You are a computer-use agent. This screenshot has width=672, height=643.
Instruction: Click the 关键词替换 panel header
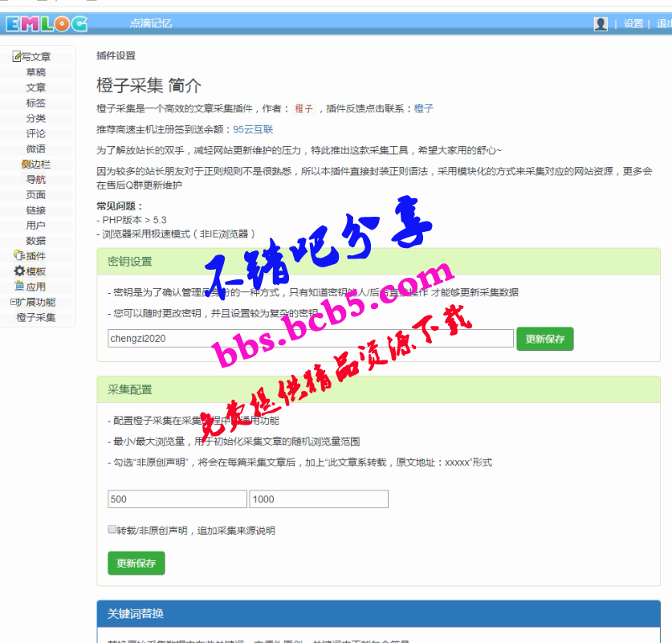click(x=378, y=613)
